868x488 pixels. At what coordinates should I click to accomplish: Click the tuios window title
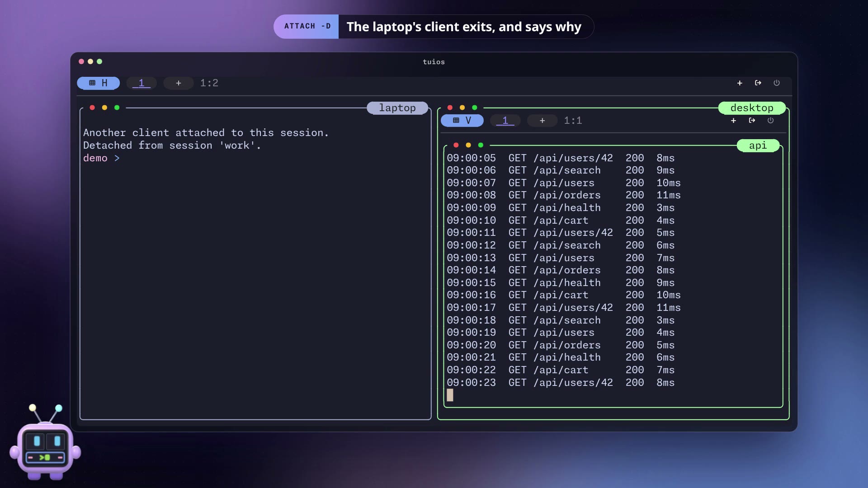click(x=434, y=62)
